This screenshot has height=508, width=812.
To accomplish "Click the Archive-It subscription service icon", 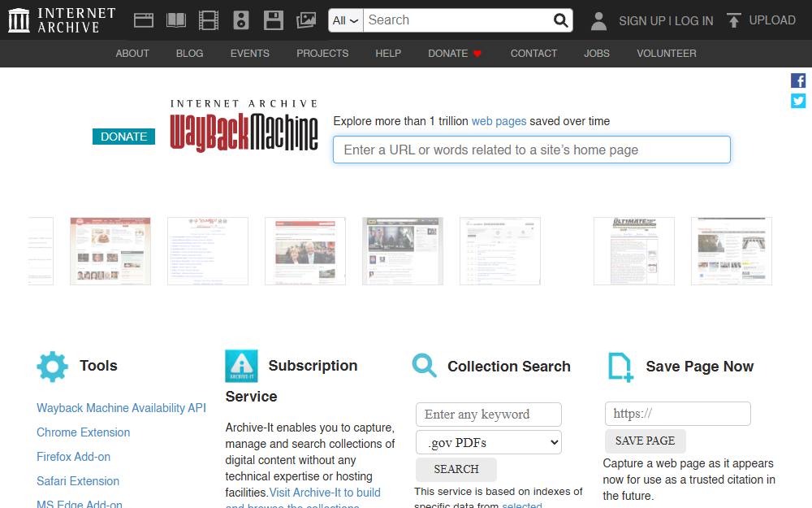I will point(241,366).
